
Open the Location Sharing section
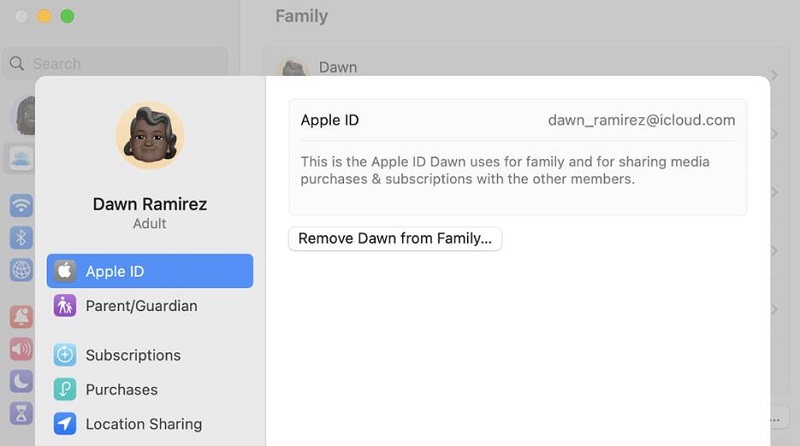pyautogui.click(x=149, y=424)
